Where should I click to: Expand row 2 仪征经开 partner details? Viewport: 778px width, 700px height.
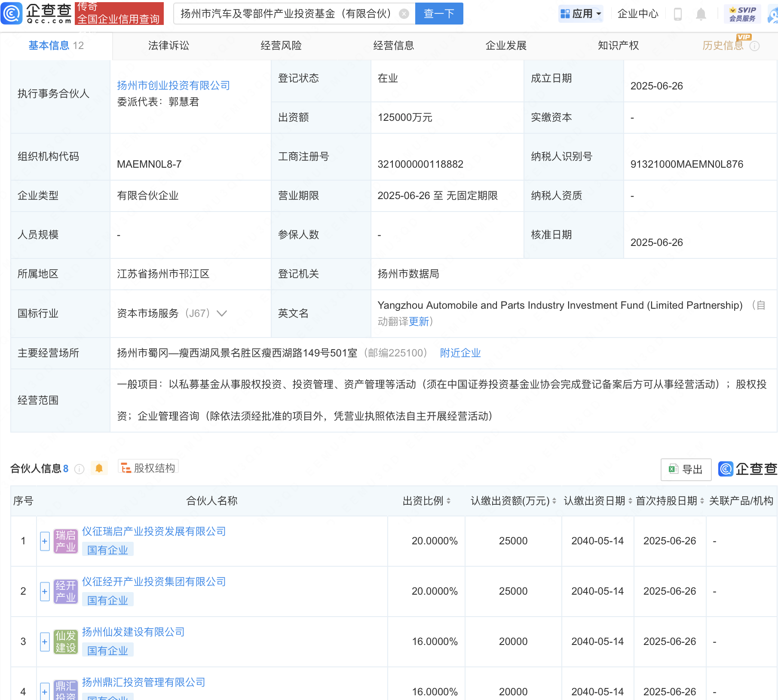45,591
